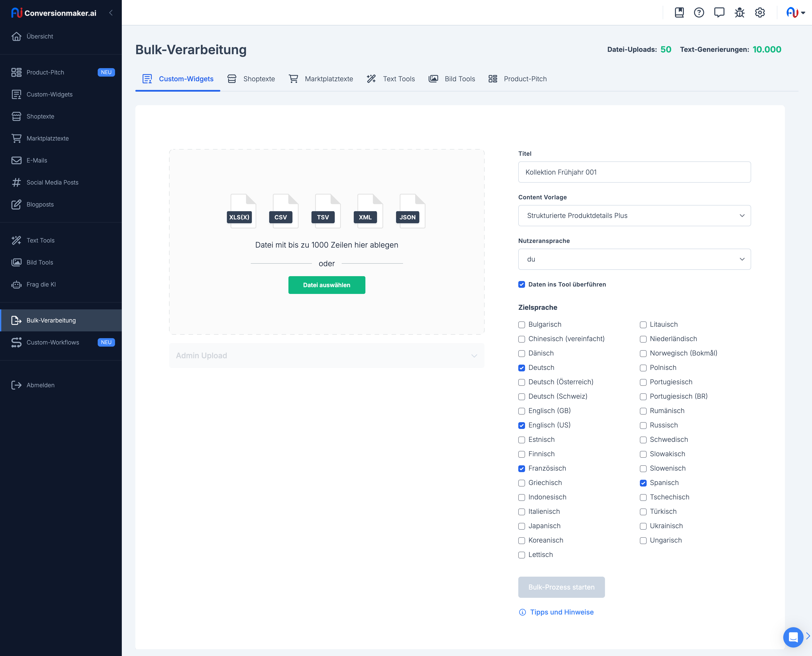Viewport: 812px width, 656px height.
Task: Uncheck the Englisch (US) checkbox
Action: [x=522, y=426]
